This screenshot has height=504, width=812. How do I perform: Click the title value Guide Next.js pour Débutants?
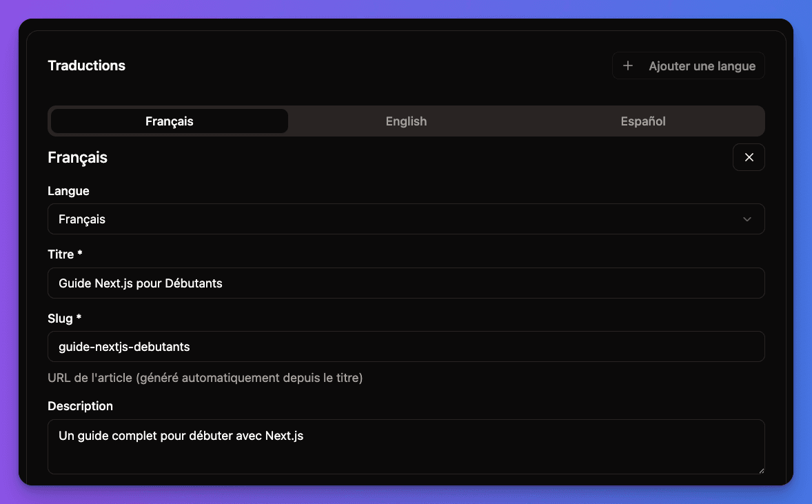click(x=141, y=283)
